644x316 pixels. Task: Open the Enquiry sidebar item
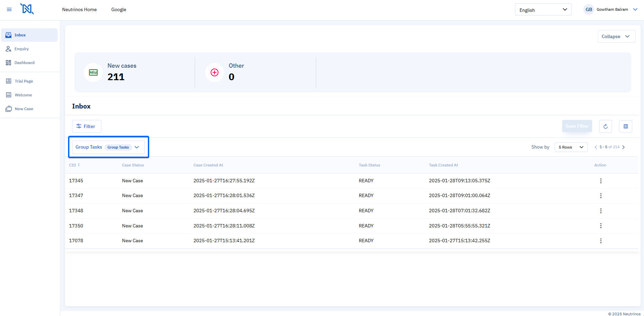click(x=22, y=49)
